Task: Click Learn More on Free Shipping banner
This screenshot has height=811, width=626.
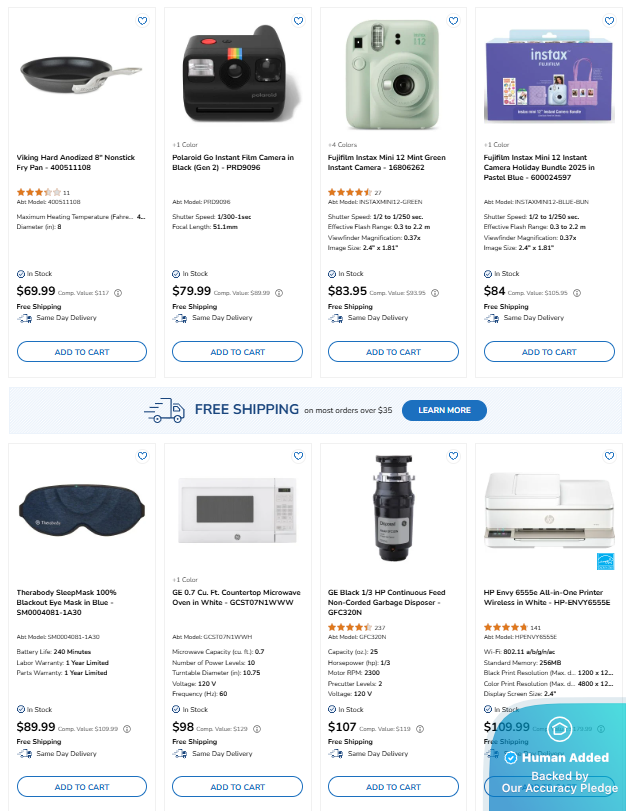Action: [444, 410]
